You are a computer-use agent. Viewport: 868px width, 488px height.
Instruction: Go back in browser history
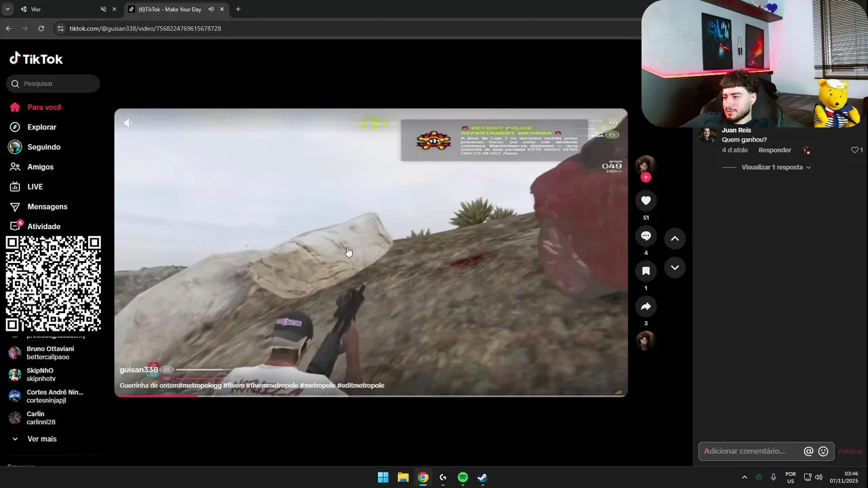(8, 28)
